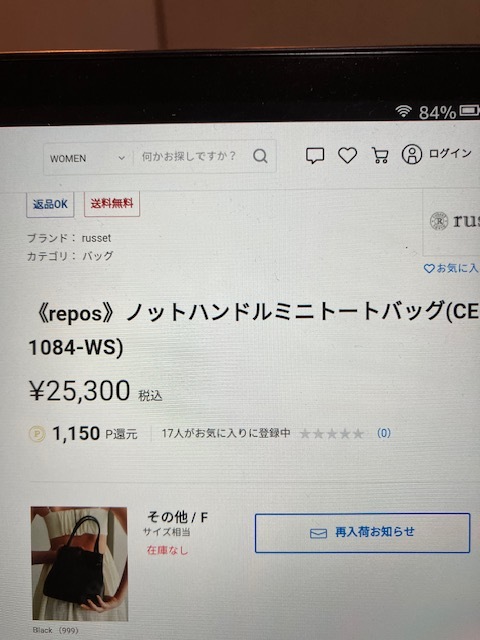Click the gold P points icon
Screen dimensions: 480x640
pyautogui.click(x=37, y=433)
